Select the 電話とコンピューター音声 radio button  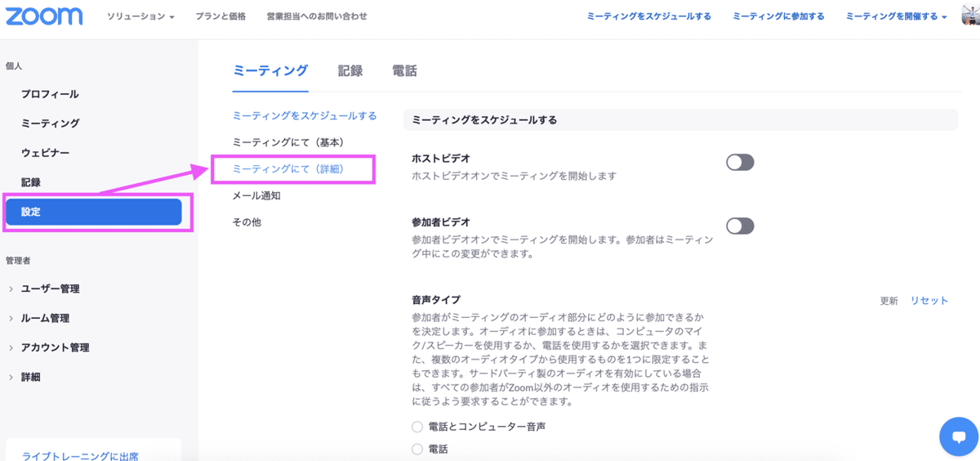pyautogui.click(x=417, y=427)
